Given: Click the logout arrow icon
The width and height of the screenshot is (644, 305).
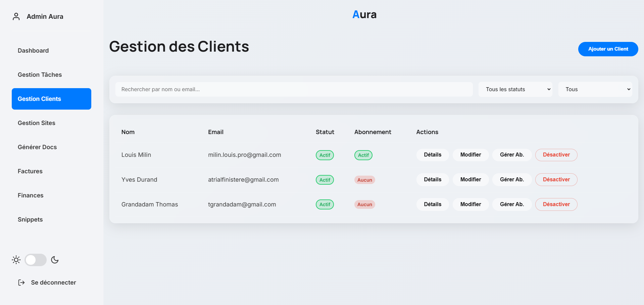Looking at the screenshot, I should (21, 283).
